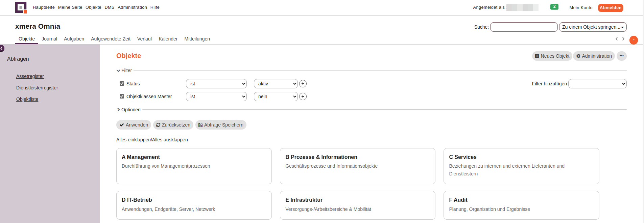Open the Filter hinzufügen dropdown
The image size is (644, 223).
coord(597,84)
